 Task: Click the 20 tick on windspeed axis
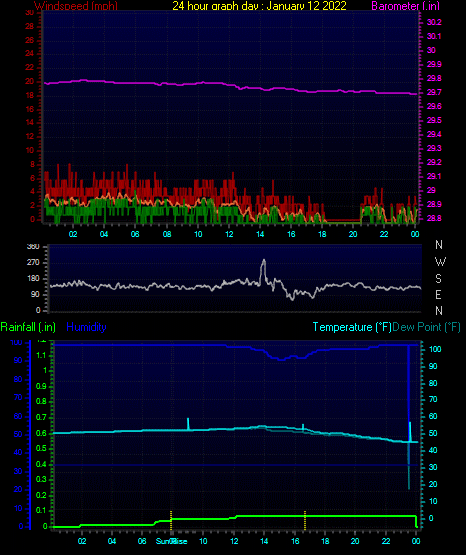click(30, 82)
